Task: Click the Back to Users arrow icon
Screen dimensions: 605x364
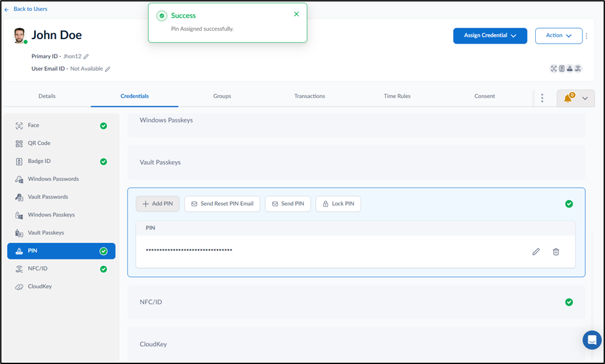Action: [6, 10]
